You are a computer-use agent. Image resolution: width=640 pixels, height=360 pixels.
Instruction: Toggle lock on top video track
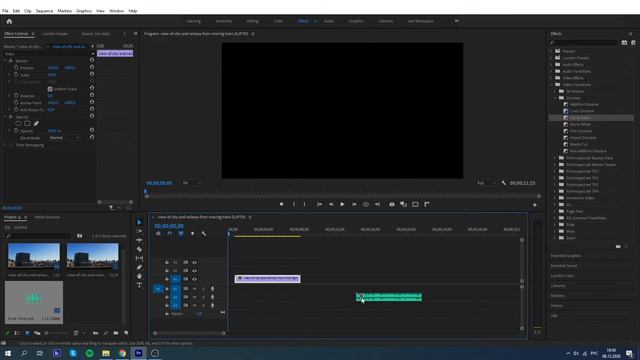click(167, 262)
